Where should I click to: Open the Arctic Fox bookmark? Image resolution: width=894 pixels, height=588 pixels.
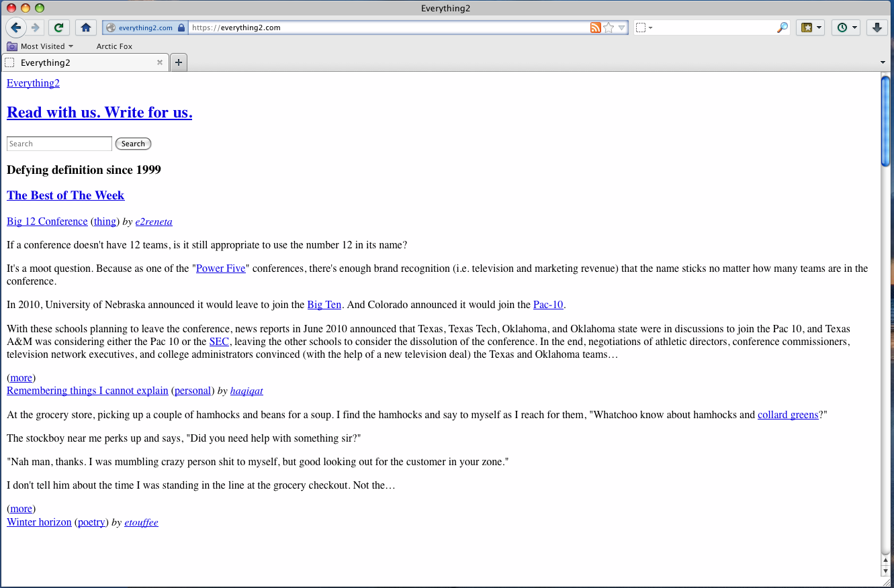click(x=114, y=46)
